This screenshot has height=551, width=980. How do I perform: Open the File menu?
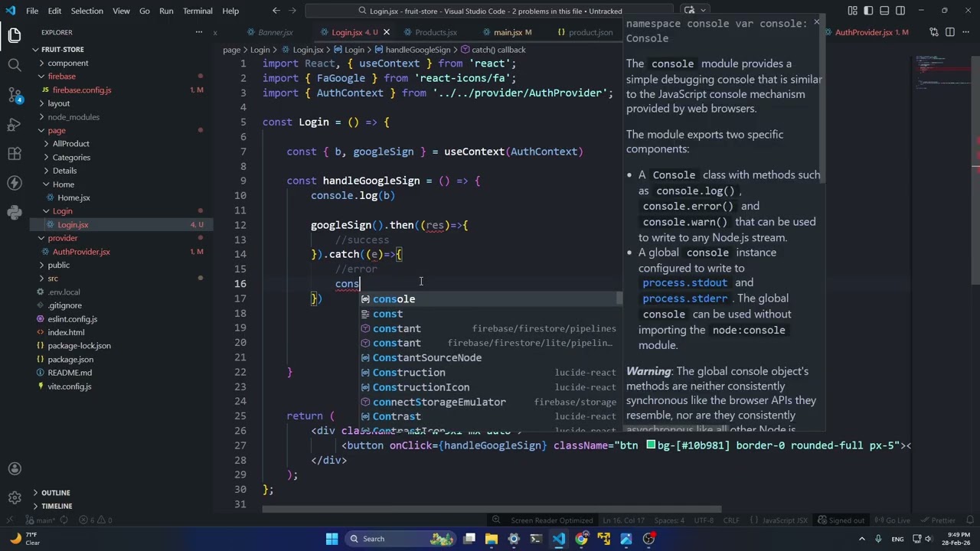point(32,11)
